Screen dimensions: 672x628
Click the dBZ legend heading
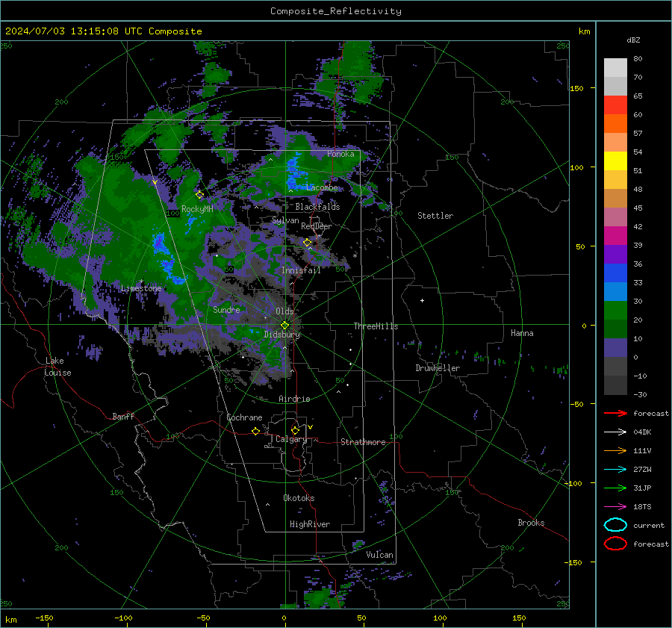tap(633, 40)
